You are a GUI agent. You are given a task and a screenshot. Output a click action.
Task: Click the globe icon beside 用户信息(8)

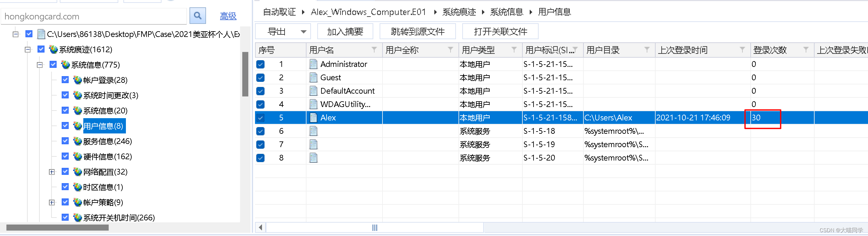[x=78, y=126]
